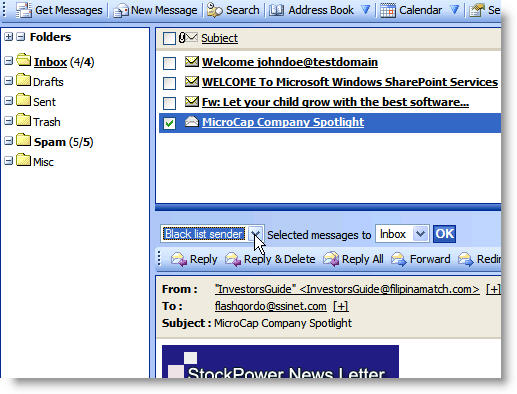The width and height of the screenshot is (517, 394).
Task: Click the Sent folder icon
Action: pos(24,100)
